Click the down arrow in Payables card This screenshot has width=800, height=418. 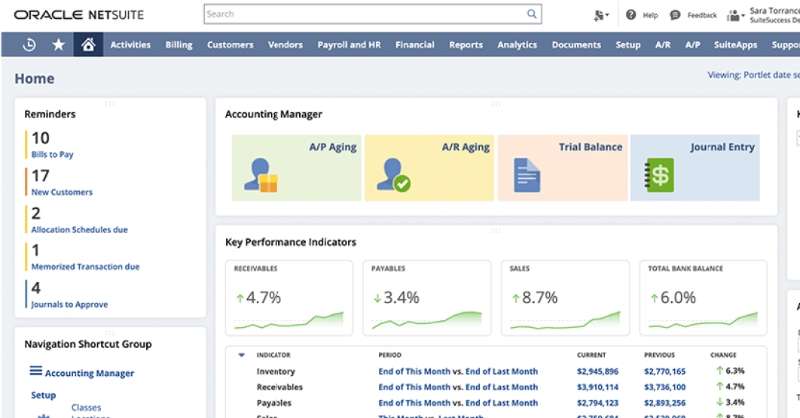tap(378, 298)
